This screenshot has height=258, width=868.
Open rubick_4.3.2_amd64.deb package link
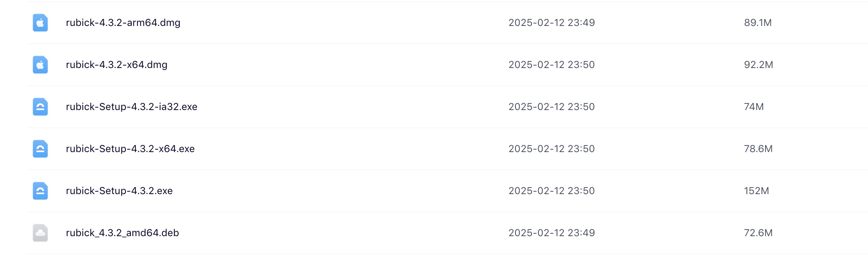(x=122, y=233)
